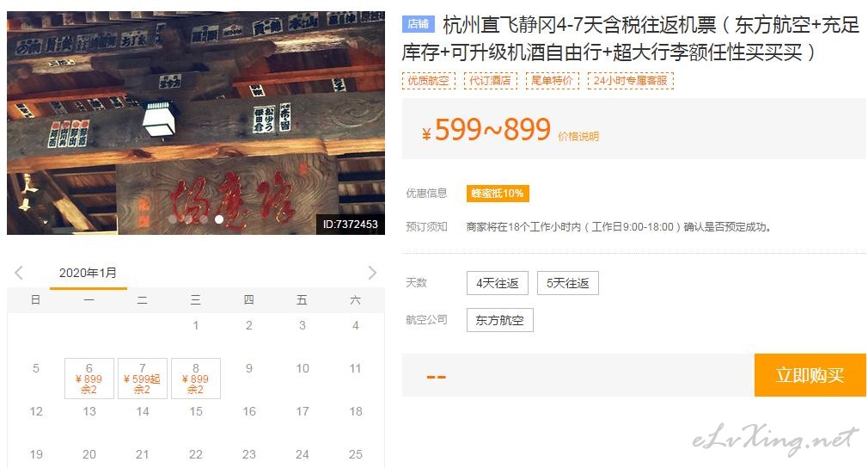Open the 2020年1月 month tab

pyautogui.click(x=88, y=273)
